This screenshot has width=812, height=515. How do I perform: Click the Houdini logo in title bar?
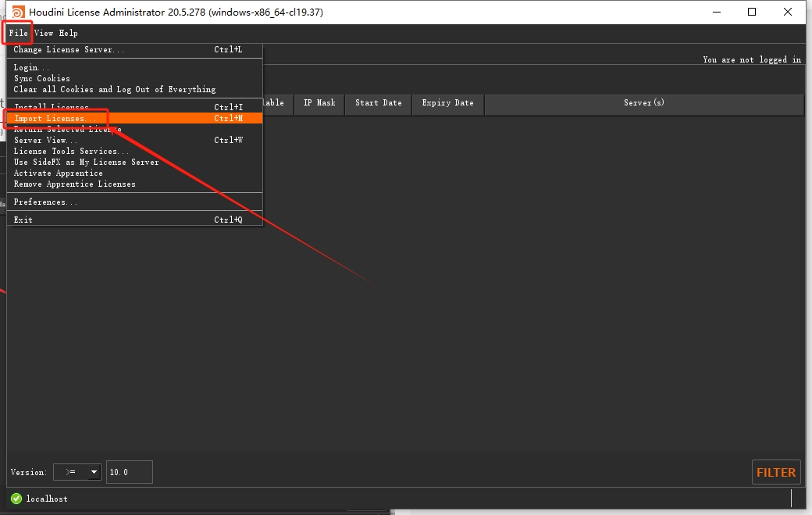[x=17, y=12]
